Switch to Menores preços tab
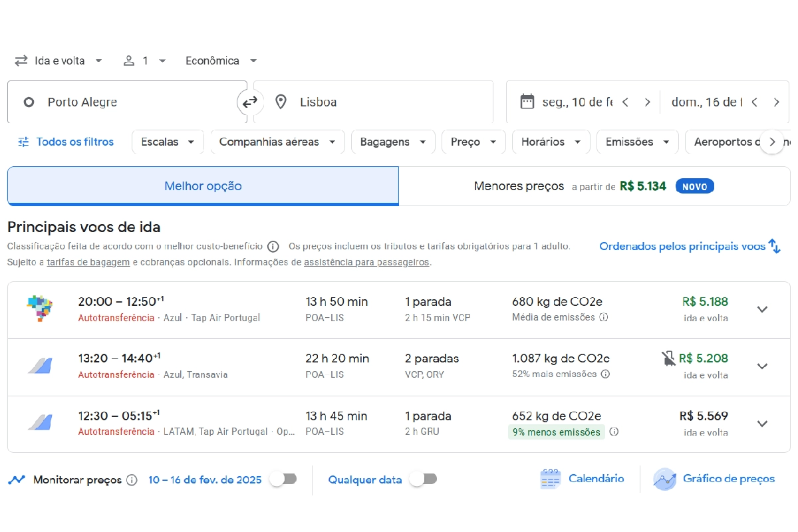Image resolution: width=798 pixels, height=532 pixels. pyautogui.click(x=594, y=186)
